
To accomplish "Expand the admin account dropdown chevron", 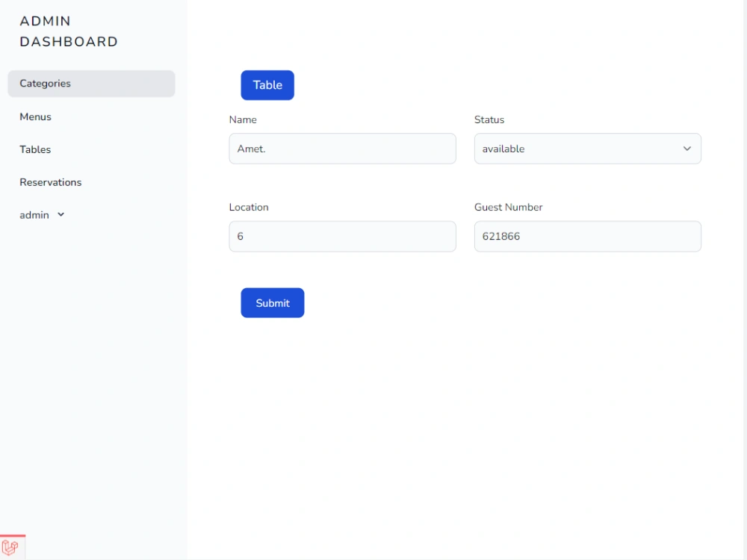I will point(61,215).
